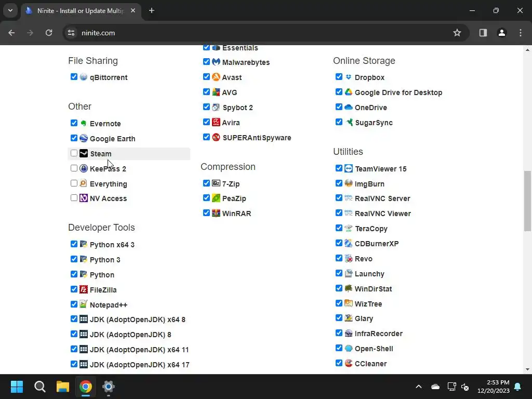This screenshot has height=399, width=532.
Task: Open Windows taskbar search
Action: [x=39, y=387]
